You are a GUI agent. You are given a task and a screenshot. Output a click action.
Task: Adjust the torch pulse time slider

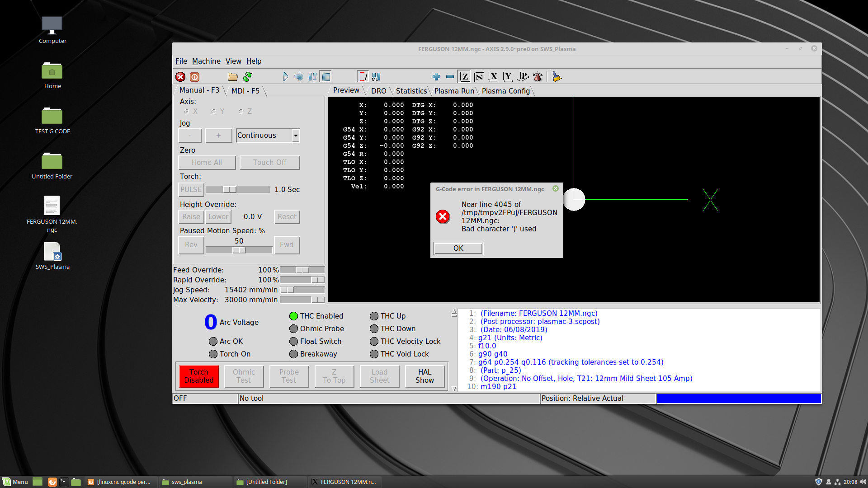point(238,190)
